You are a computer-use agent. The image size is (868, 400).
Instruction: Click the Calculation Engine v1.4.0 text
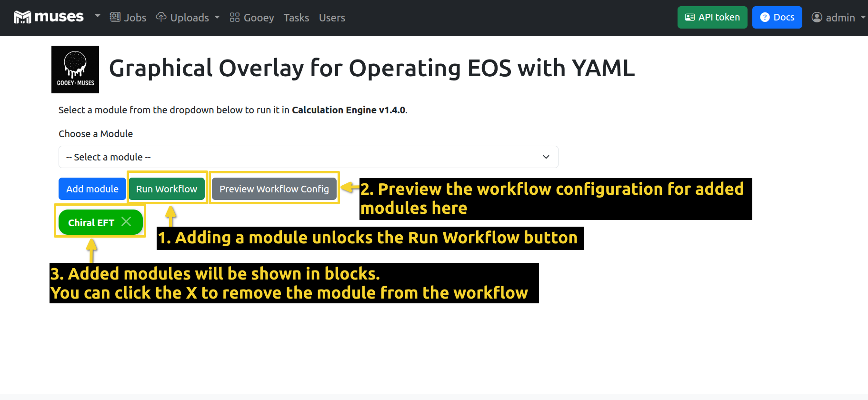(349, 110)
